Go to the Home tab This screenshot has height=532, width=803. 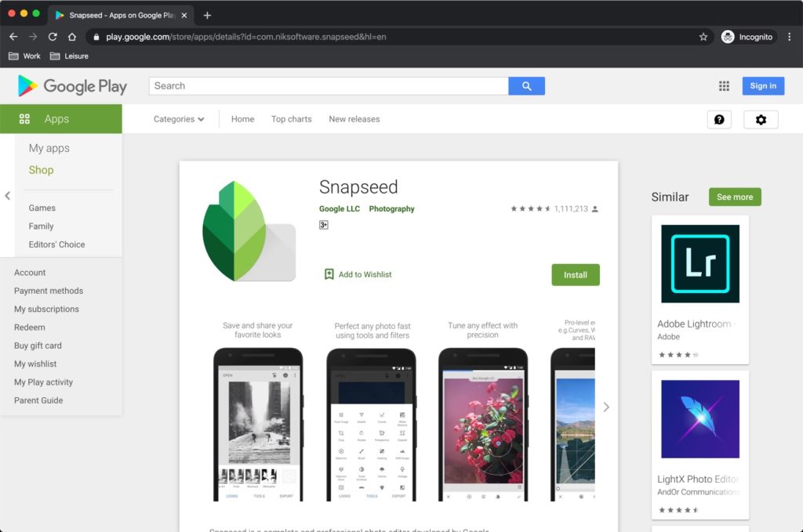pos(243,119)
